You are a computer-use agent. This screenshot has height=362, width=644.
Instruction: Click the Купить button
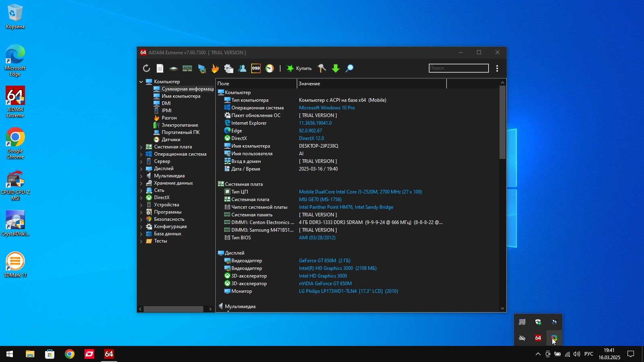click(299, 68)
